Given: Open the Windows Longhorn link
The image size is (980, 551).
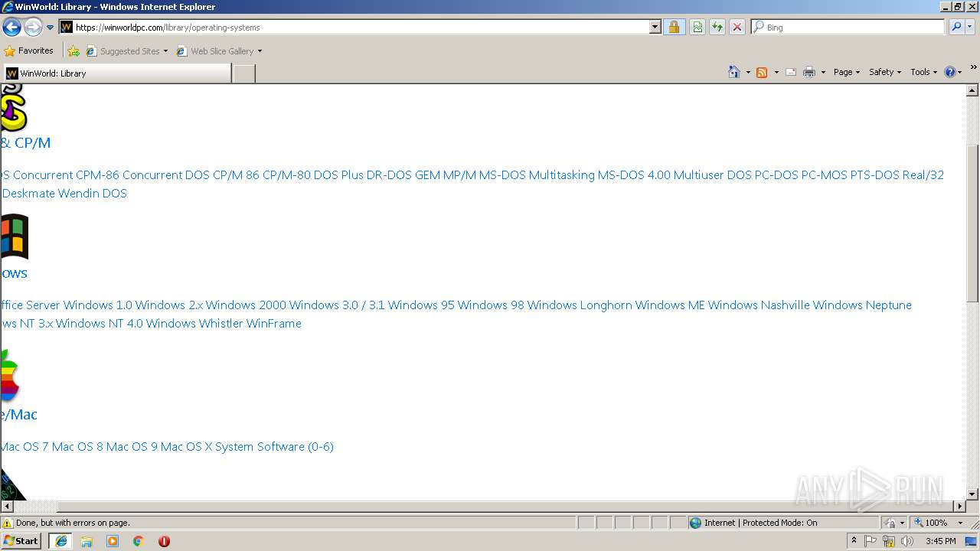Looking at the screenshot, I should pos(580,305).
